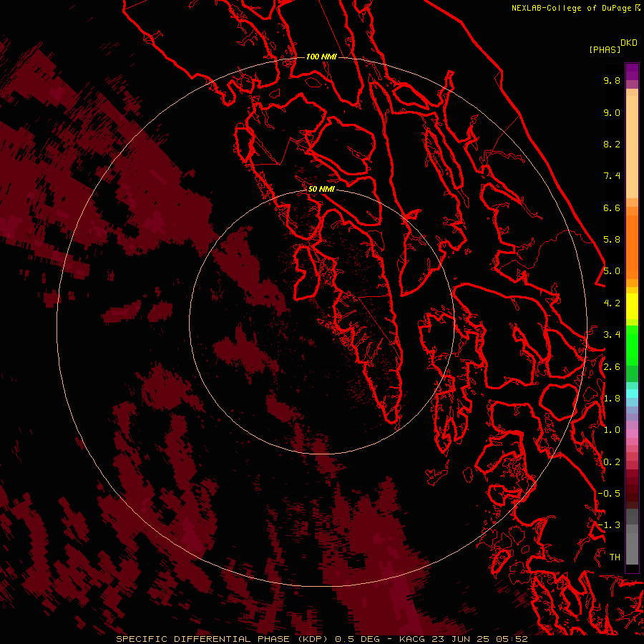The height and width of the screenshot is (644, 644).
Task: Click the 1.0 value on the color scale
Action: (612, 430)
